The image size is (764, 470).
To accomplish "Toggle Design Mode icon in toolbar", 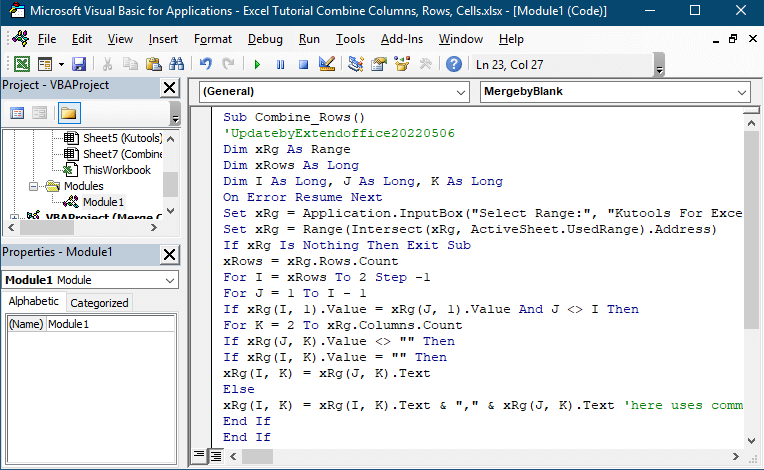I will tap(326, 64).
